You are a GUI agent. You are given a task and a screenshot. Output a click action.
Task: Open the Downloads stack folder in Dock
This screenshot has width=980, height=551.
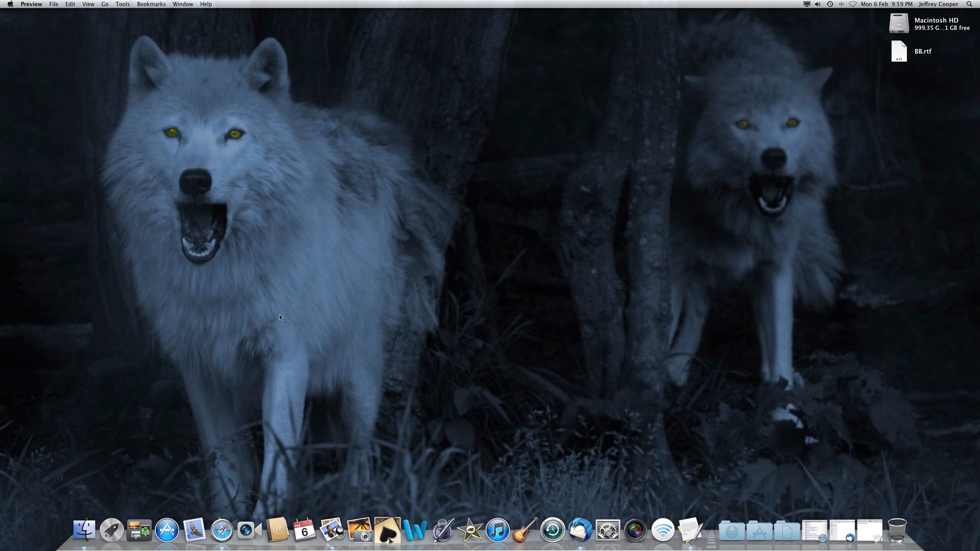tap(732, 531)
